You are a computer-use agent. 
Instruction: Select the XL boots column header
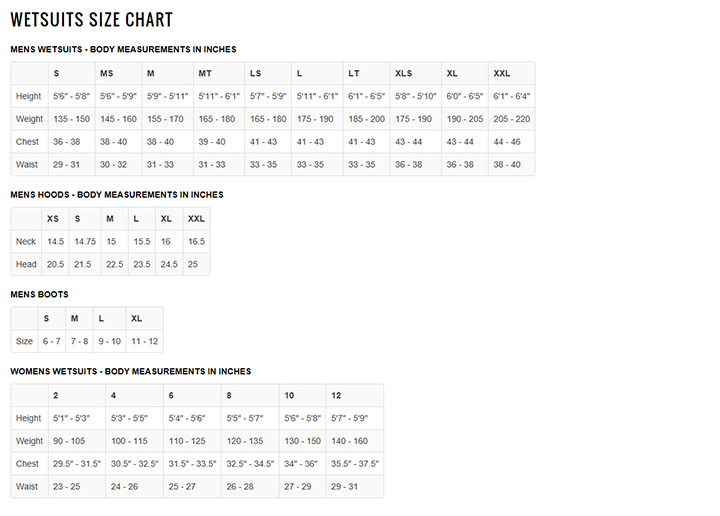pos(136,319)
